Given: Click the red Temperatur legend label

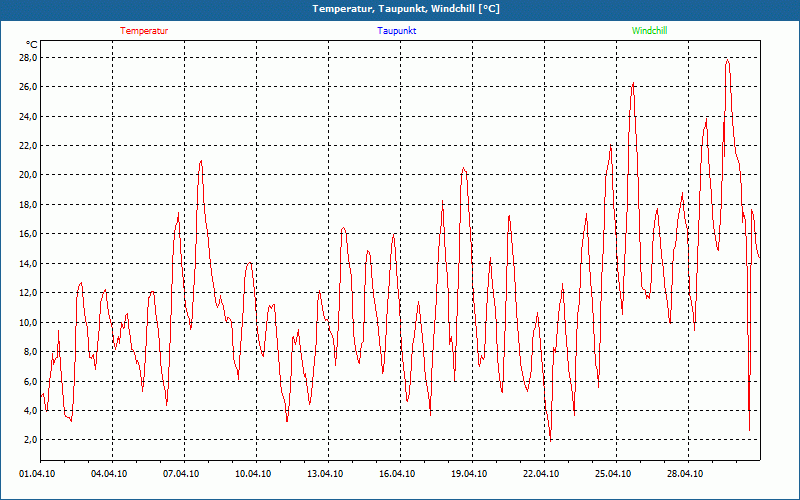Looking at the screenshot, I should [x=144, y=31].
